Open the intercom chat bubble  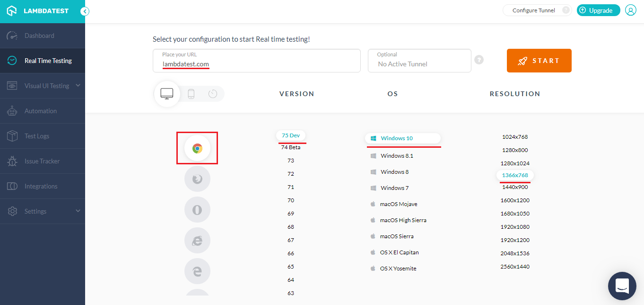(622, 286)
